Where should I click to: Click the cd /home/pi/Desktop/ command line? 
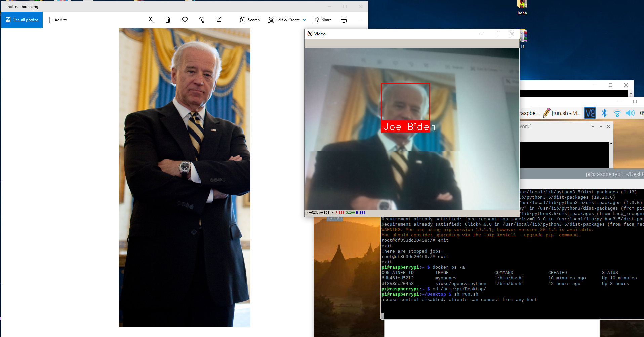click(x=434, y=289)
